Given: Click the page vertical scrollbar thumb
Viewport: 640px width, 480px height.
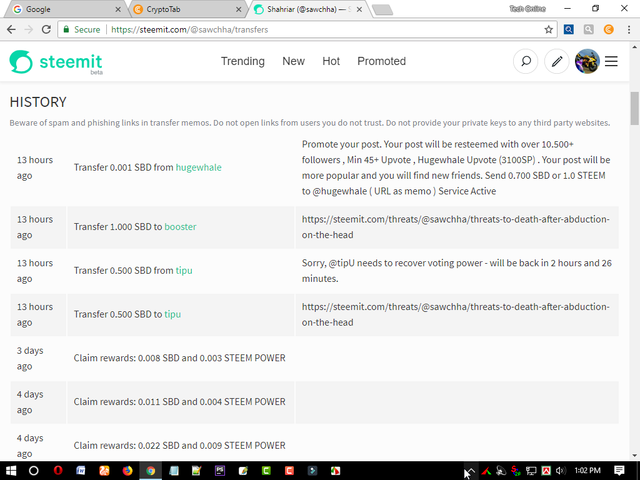Looking at the screenshot, I should (x=634, y=107).
